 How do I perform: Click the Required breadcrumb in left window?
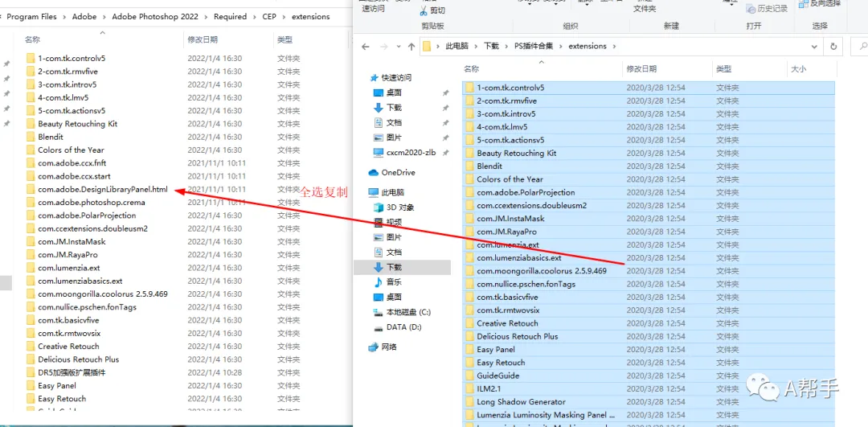(x=231, y=17)
